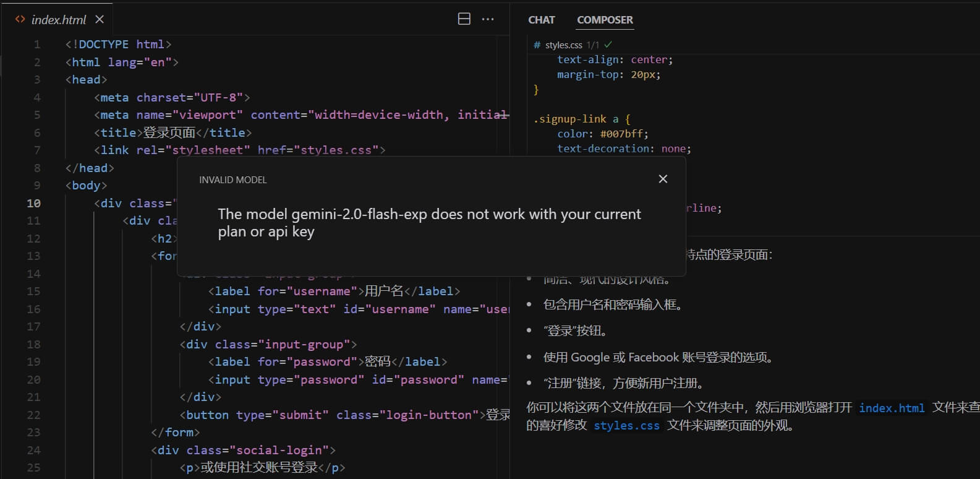980x479 pixels.
Task: Open the styles.css link in the chat text
Action: point(626,426)
